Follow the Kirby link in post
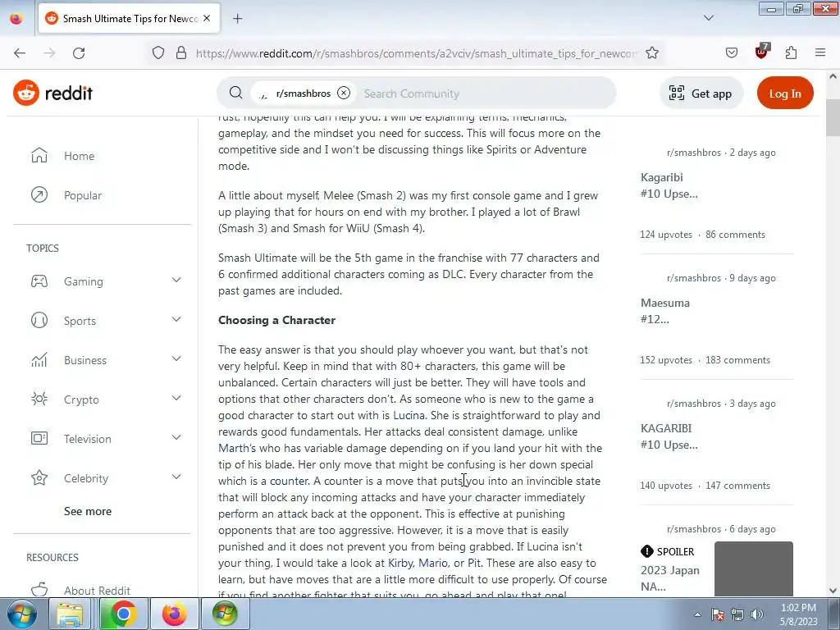The image size is (840, 630). tap(400, 563)
